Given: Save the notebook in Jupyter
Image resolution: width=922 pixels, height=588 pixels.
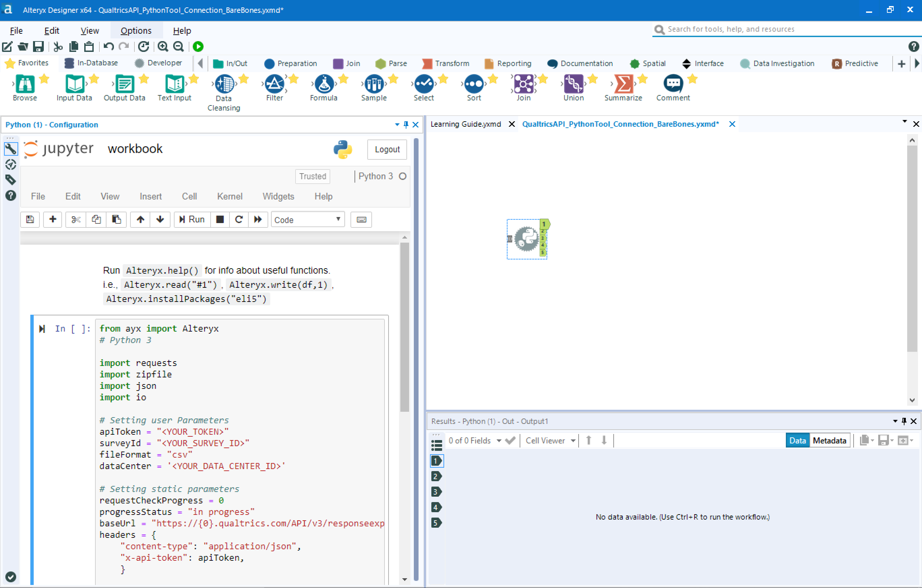Looking at the screenshot, I should tap(30, 219).
